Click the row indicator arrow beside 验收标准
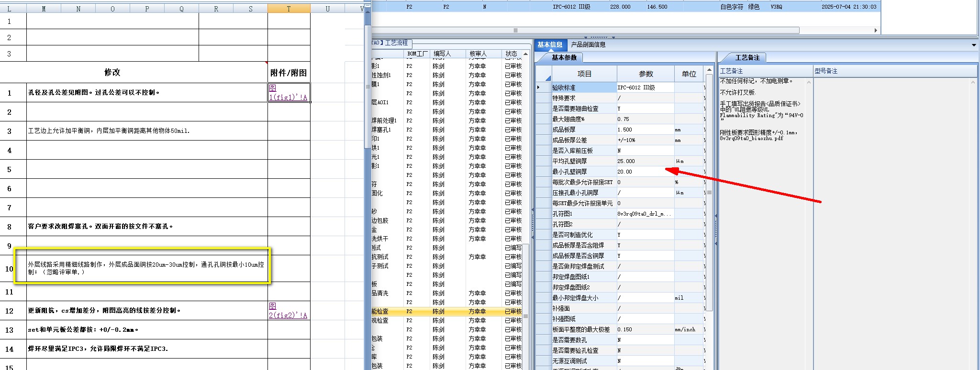Viewport: 980px width, 370px height. pyautogui.click(x=538, y=87)
